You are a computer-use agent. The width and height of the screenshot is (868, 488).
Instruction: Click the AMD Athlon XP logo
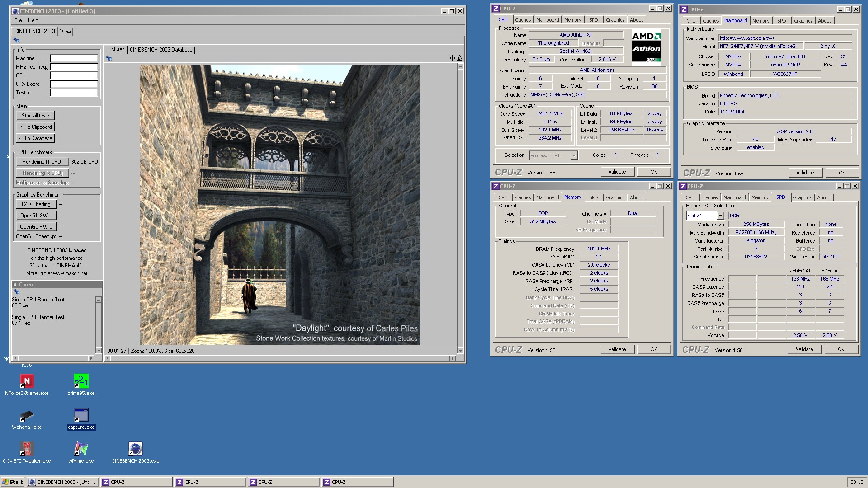646,47
